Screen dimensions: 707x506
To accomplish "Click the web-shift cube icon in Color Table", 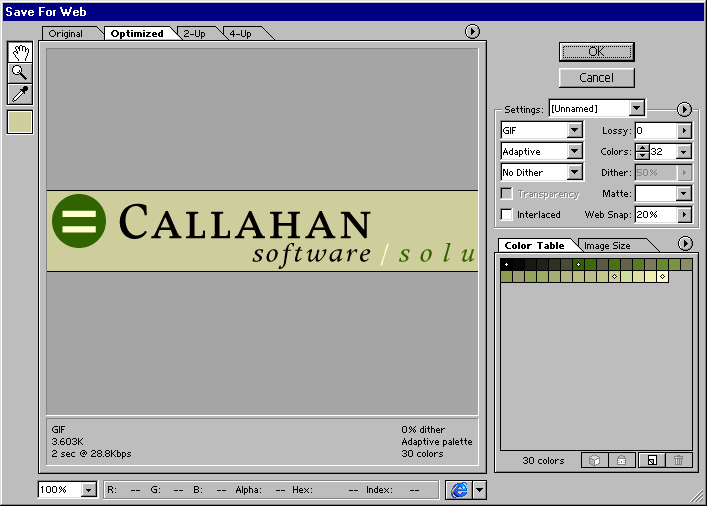I will pyautogui.click(x=593, y=460).
